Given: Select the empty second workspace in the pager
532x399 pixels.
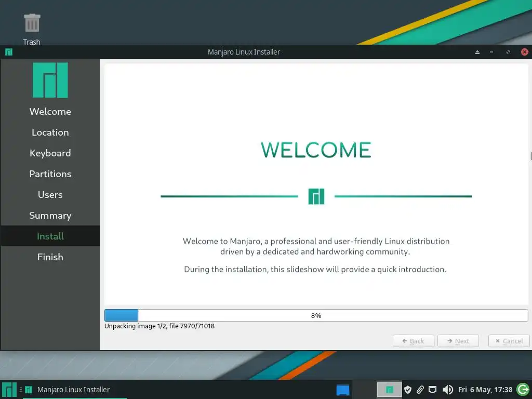Looking at the screenshot, I should (x=364, y=389).
